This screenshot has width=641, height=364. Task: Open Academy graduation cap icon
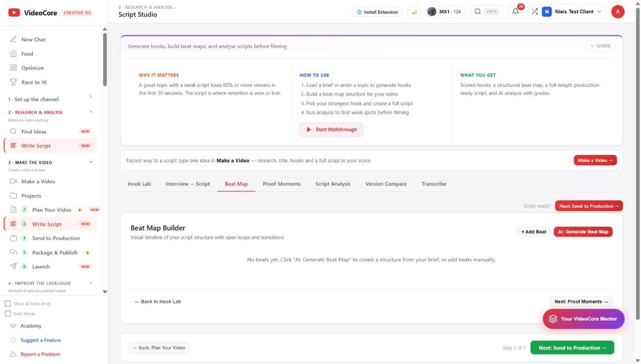[13, 326]
